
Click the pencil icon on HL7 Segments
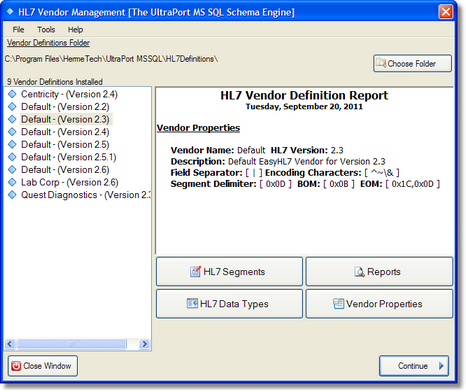pyautogui.click(x=195, y=272)
